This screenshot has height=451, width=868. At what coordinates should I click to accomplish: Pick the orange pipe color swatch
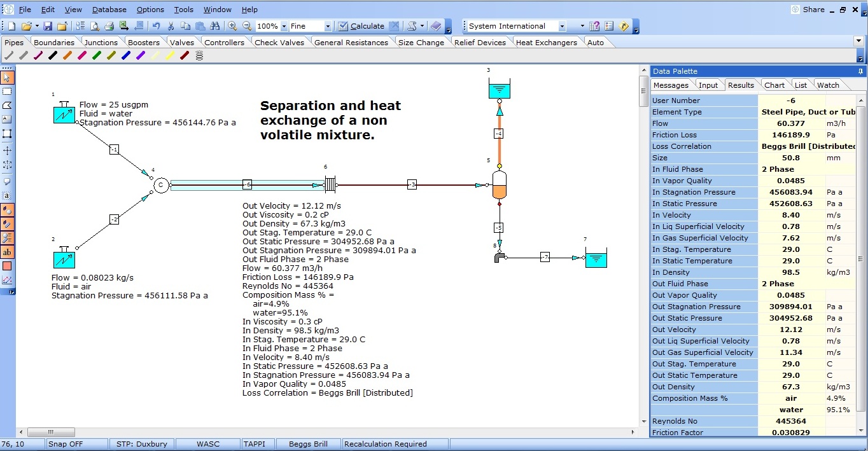[67, 55]
